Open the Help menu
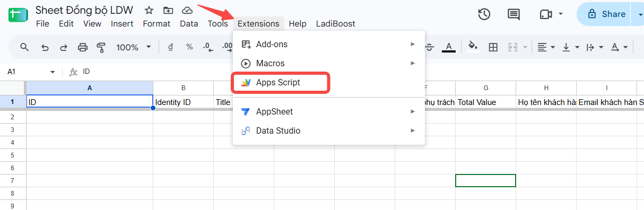Screen dimensions: 644x210 [298, 23]
